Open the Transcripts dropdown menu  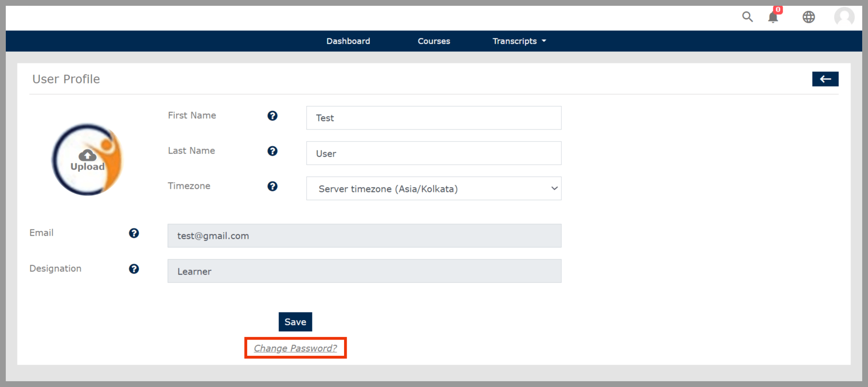tap(519, 41)
